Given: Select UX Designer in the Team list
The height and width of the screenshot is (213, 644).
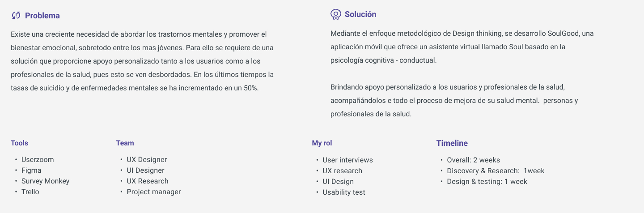Looking at the screenshot, I should click(x=147, y=160).
